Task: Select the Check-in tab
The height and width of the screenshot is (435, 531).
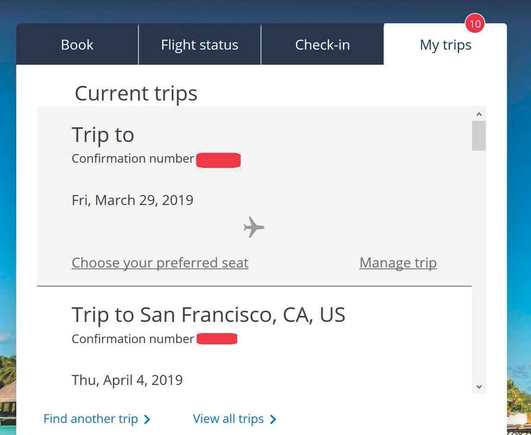Action: (x=322, y=44)
